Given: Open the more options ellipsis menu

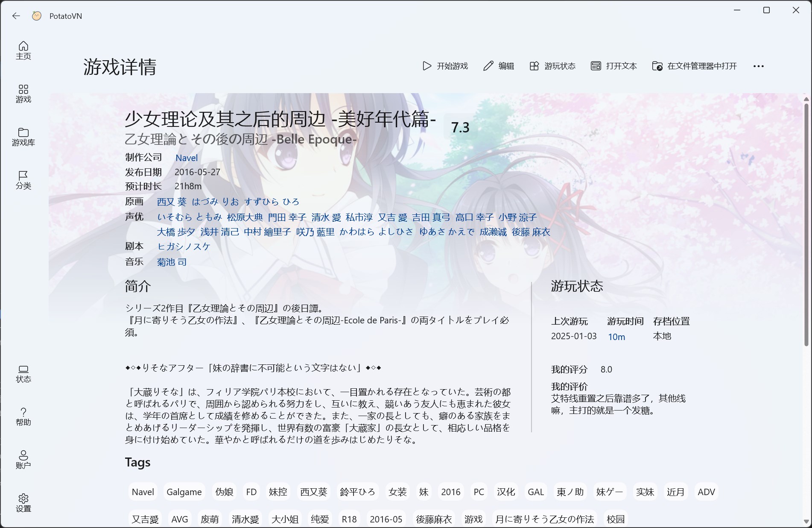Looking at the screenshot, I should tap(759, 66).
